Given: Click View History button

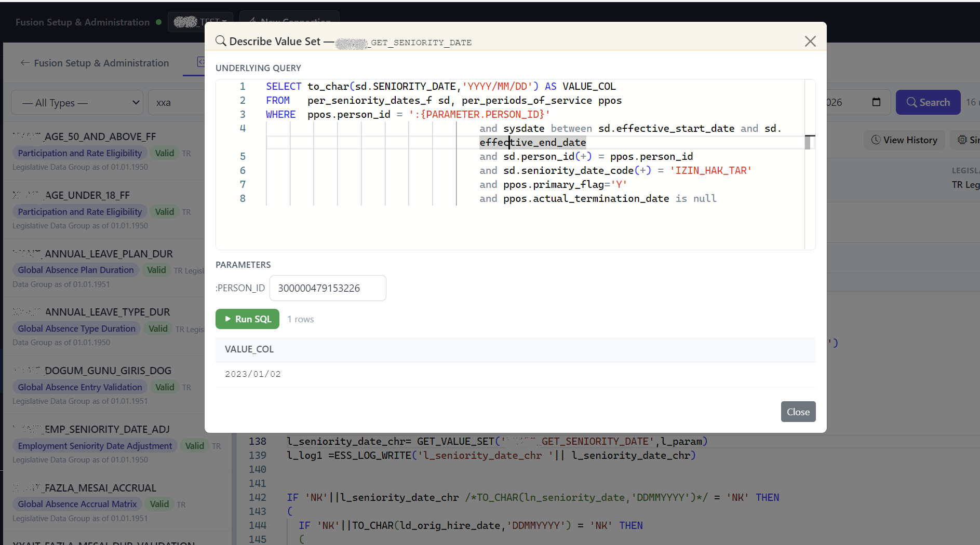Looking at the screenshot, I should point(904,140).
